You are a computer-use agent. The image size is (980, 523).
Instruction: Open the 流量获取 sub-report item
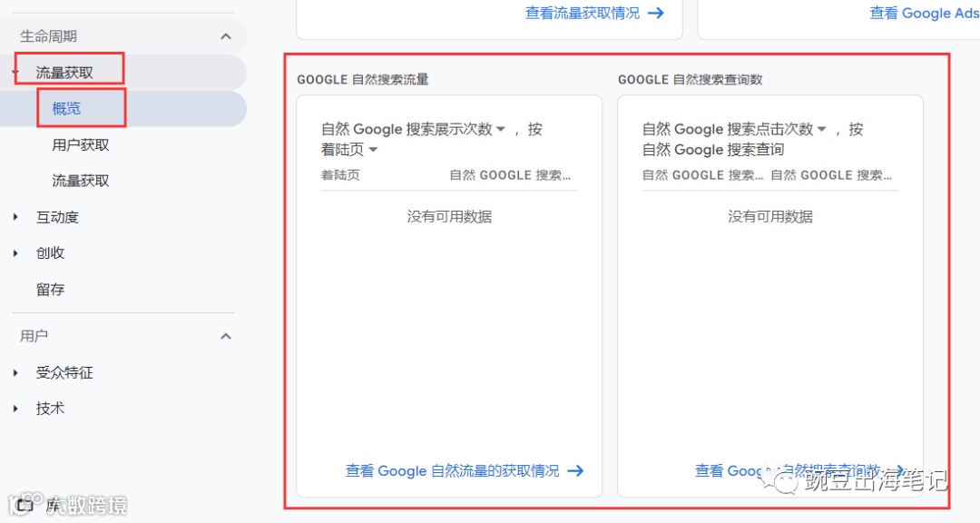81,181
